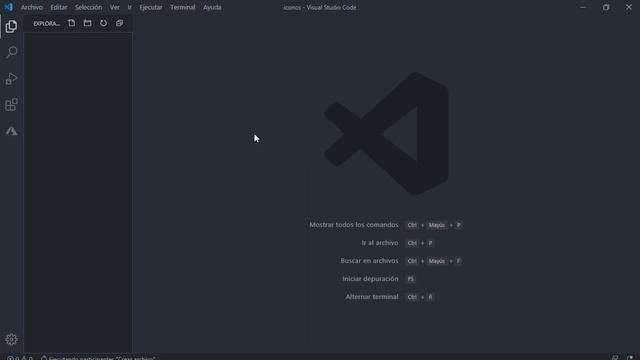The height and width of the screenshot is (360, 640).
Task: Refresh the Explorer file tree
Action: pos(103,23)
